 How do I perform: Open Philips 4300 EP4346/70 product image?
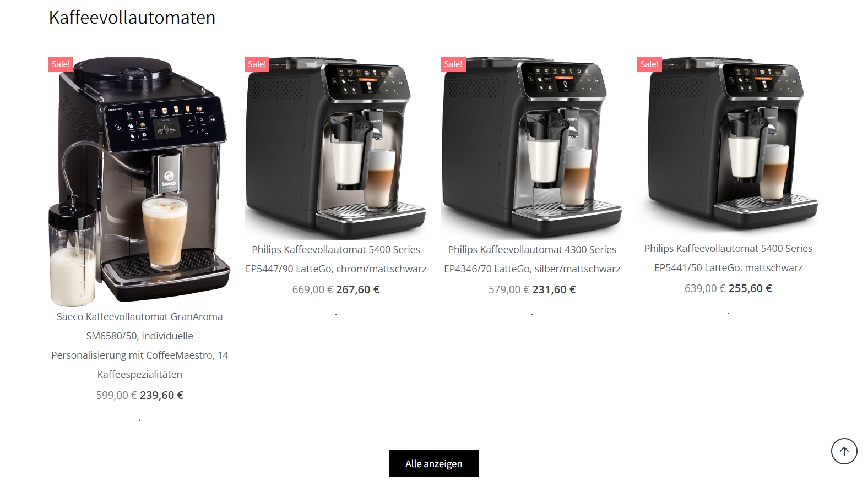click(x=532, y=147)
